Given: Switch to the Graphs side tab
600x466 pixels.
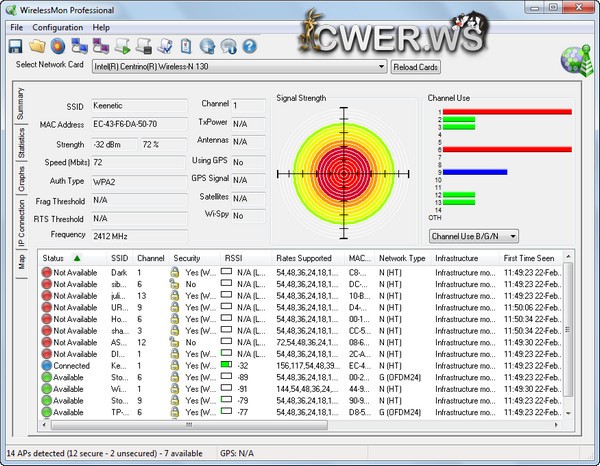Looking at the screenshot, I should (21, 180).
